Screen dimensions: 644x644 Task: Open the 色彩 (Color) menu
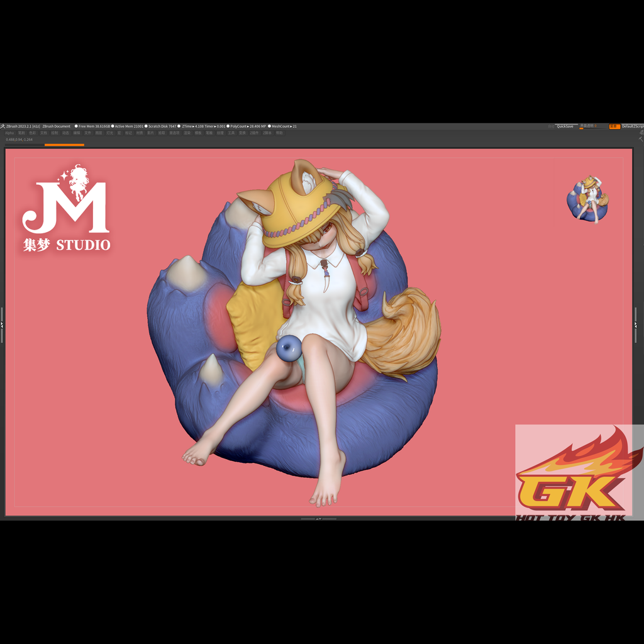pos(33,133)
